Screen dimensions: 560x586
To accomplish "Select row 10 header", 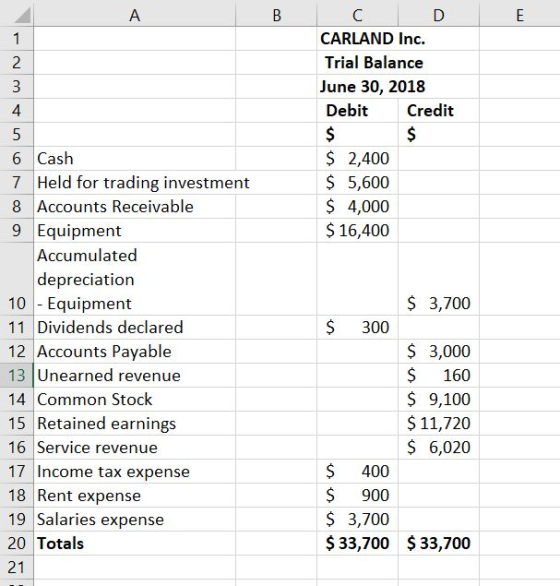I will point(16,279).
